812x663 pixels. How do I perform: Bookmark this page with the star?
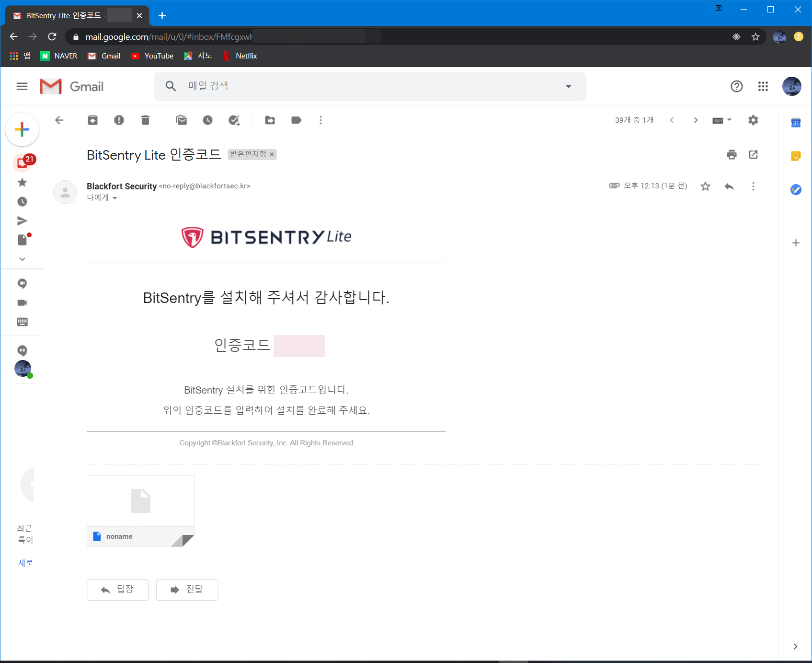tap(755, 37)
